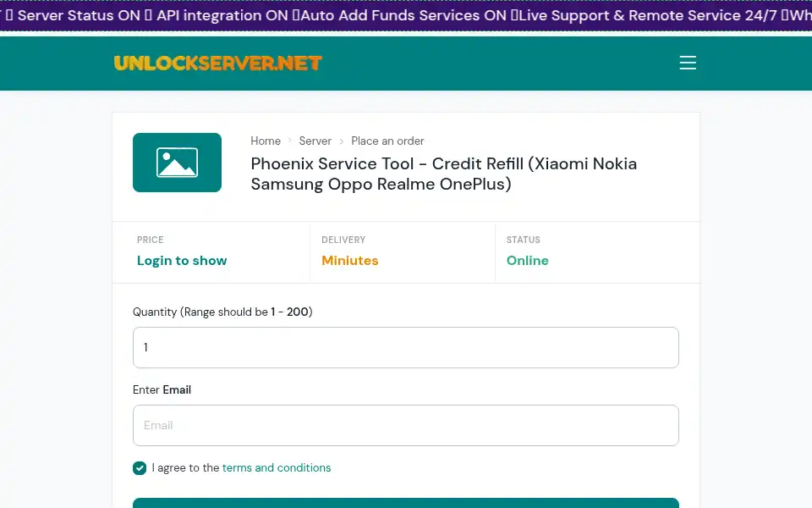This screenshot has width=812, height=508.
Task: Open the terms and conditions link
Action: pyautogui.click(x=277, y=467)
